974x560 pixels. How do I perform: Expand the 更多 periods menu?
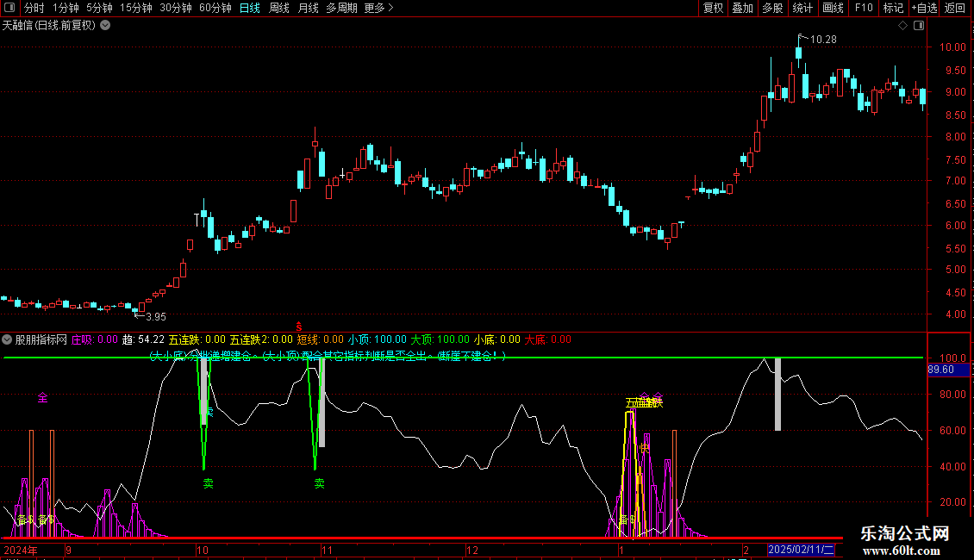[x=379, y=8]
